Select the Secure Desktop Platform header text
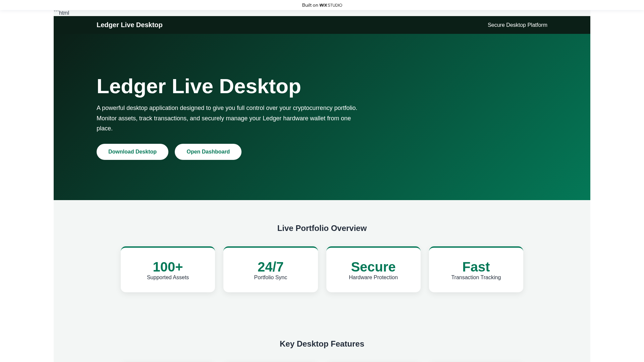The width and height of the screenshot is (644, 362). (518, 25)
